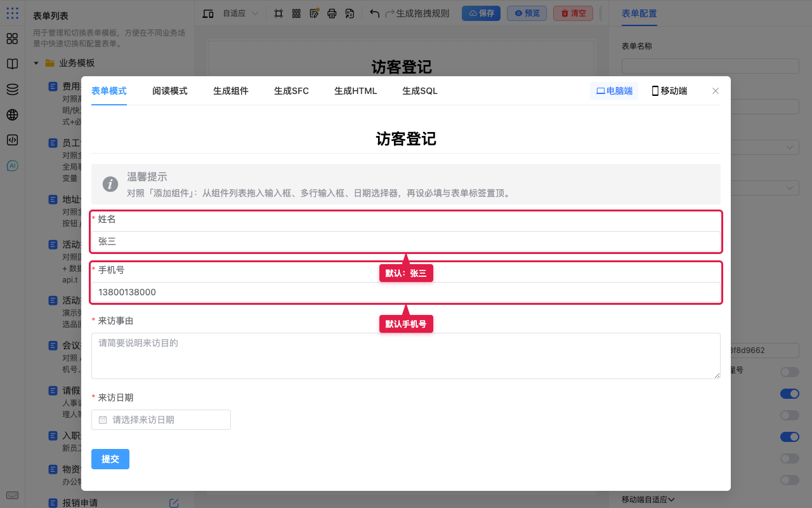Switch to 生成组件 tab
The image size is (812, 508).
(x=231, y=91)
